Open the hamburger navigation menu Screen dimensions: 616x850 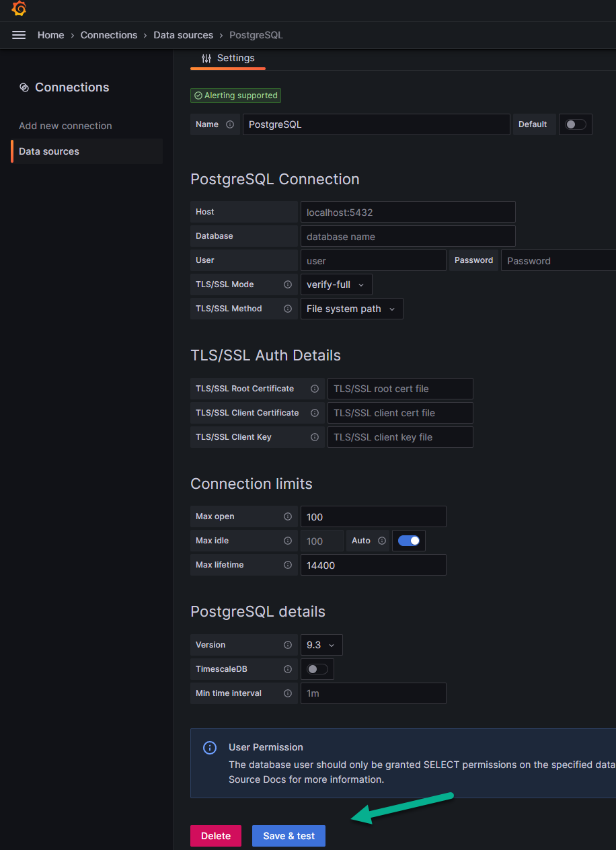(x=19, y=35)
